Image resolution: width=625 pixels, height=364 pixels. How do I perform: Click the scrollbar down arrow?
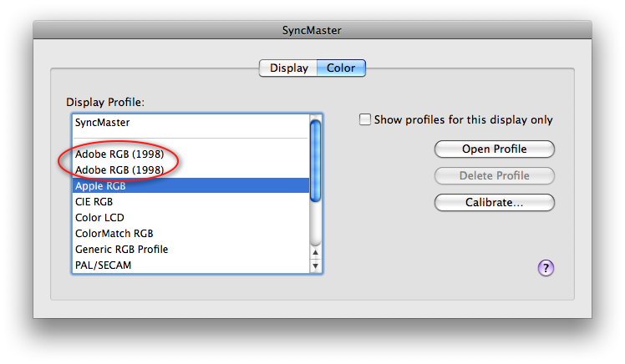point(315,265)
